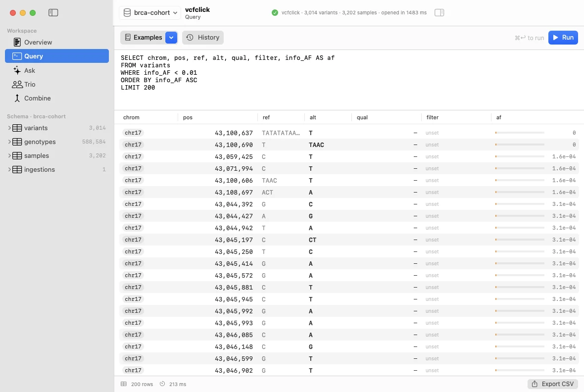The height and width of the screenshot is (392, 584).
Task: Click the Ask sparkle icon
Action: [x=17, y=70]
